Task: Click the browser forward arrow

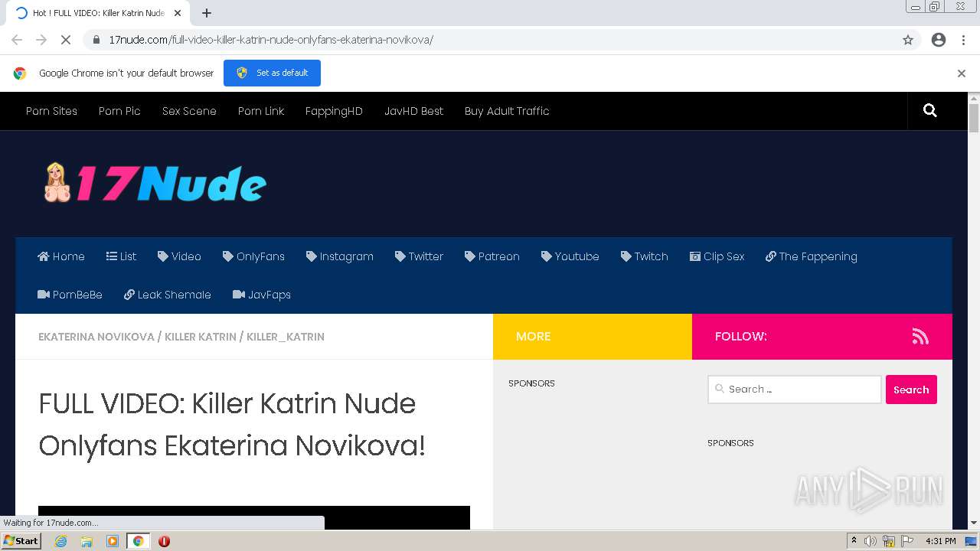Action: (x=41, y=40)
